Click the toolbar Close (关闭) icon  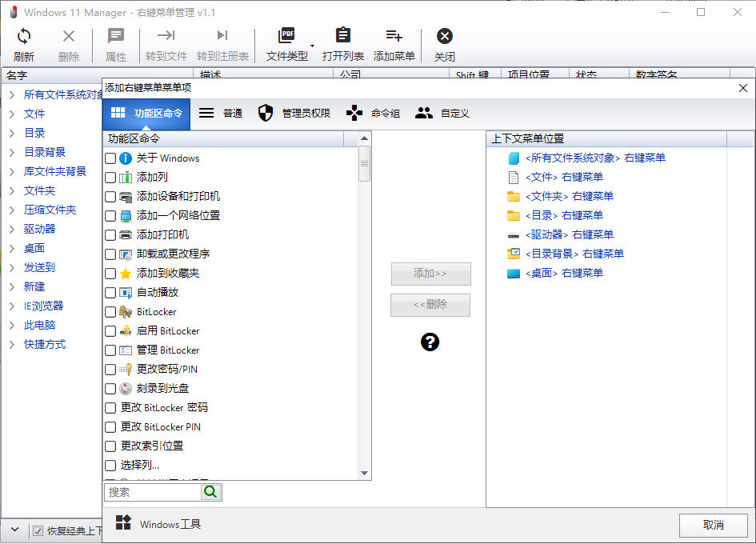point(444,36)
